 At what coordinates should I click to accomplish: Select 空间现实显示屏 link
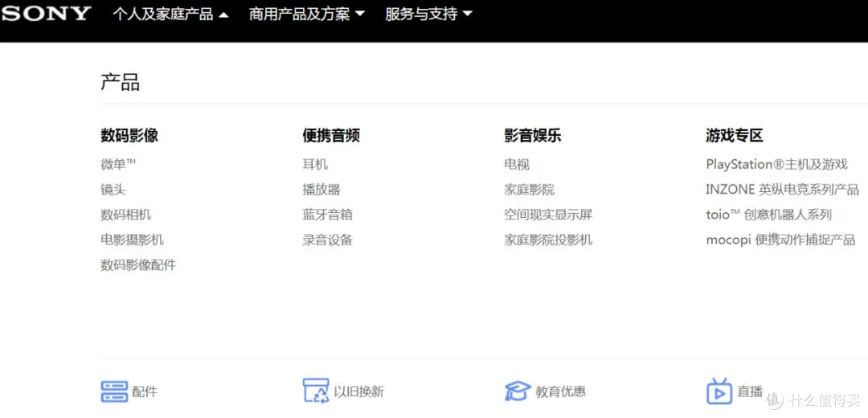548,215
